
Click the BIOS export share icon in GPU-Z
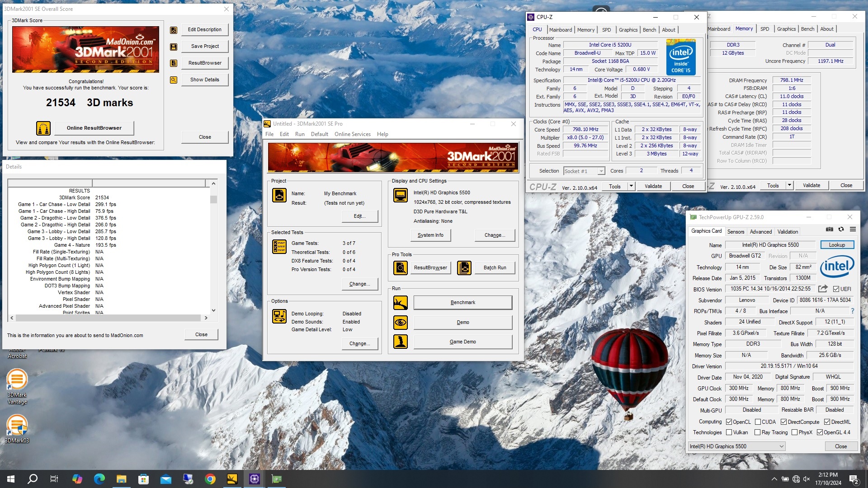[x=823, y=289]
